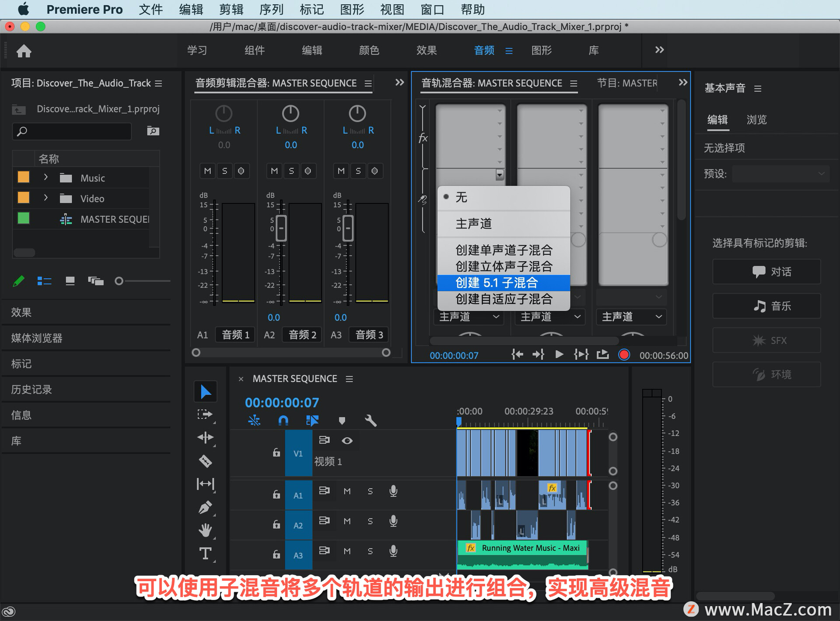This screenshot has width=840, height=621.
Task: Toggle Snap in timeline magnet icon
Action: tap(283, 421)
